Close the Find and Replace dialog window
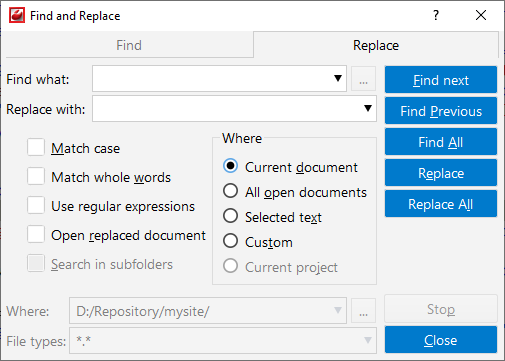 [x=481, y=15]
